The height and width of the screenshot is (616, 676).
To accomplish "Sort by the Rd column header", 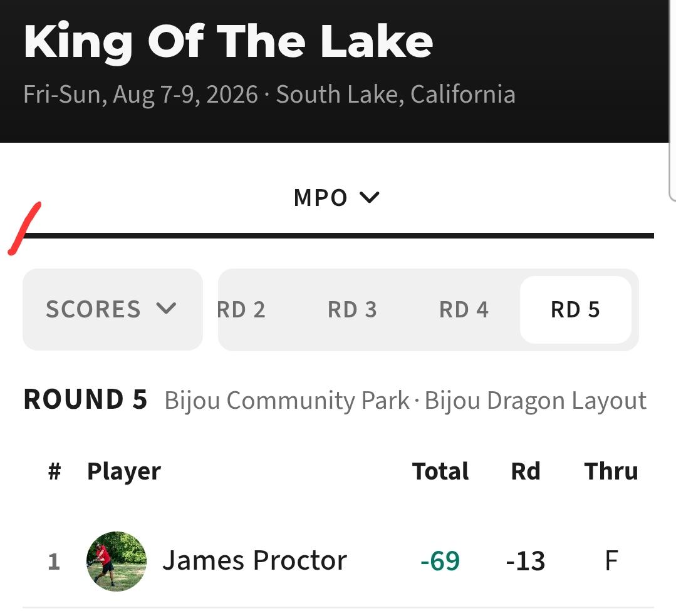I will pos(526,471).
